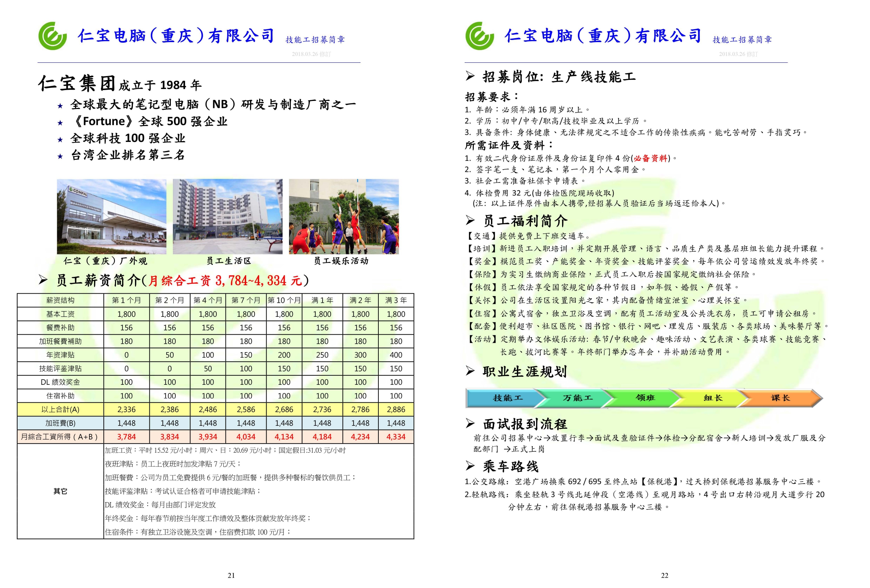Viewport: 870px width, 588px height.
Task: Click the 面试报到流程 heading
Action: point(525,424)
